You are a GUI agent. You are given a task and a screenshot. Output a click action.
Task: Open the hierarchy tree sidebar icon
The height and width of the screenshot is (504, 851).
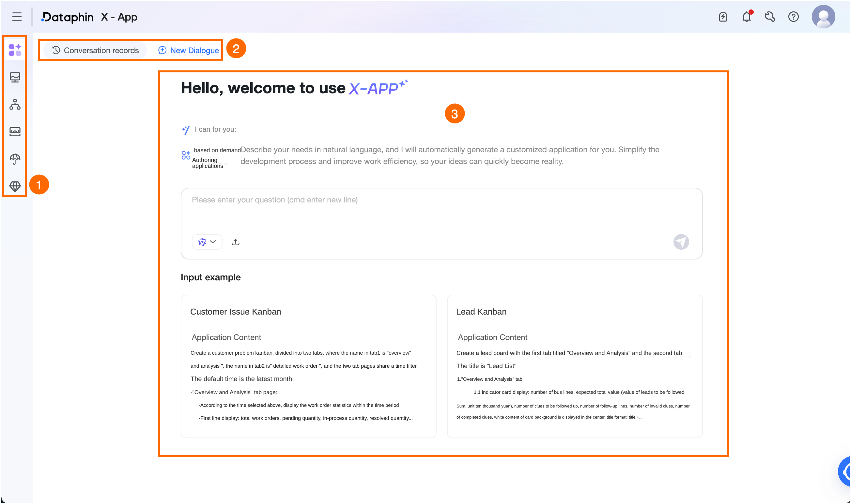coord(15,104)
